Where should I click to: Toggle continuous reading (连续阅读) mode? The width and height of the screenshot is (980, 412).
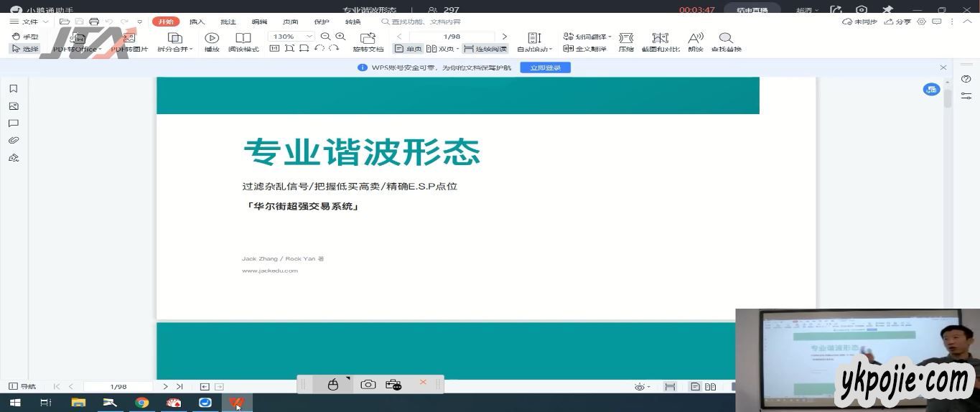485,49
